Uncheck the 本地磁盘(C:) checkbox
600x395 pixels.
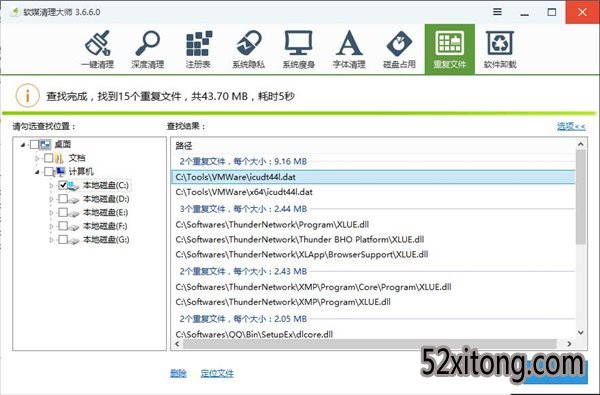(63, 185)
